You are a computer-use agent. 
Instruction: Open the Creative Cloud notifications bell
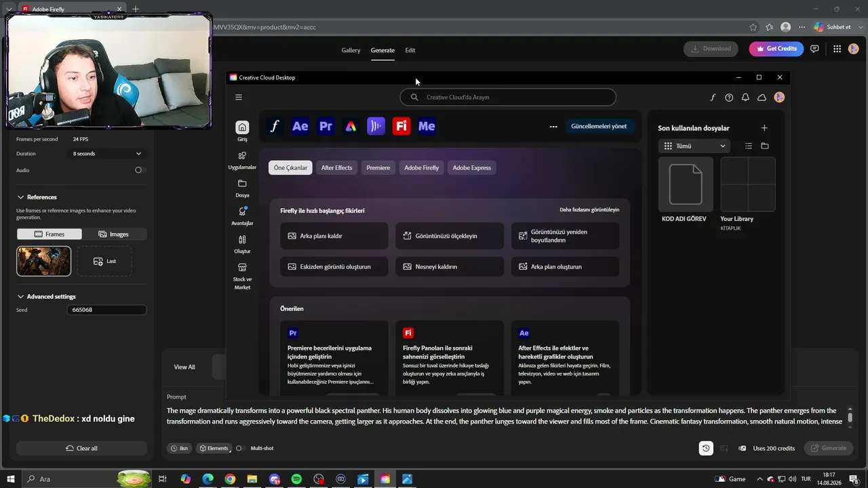click(745, 98)
